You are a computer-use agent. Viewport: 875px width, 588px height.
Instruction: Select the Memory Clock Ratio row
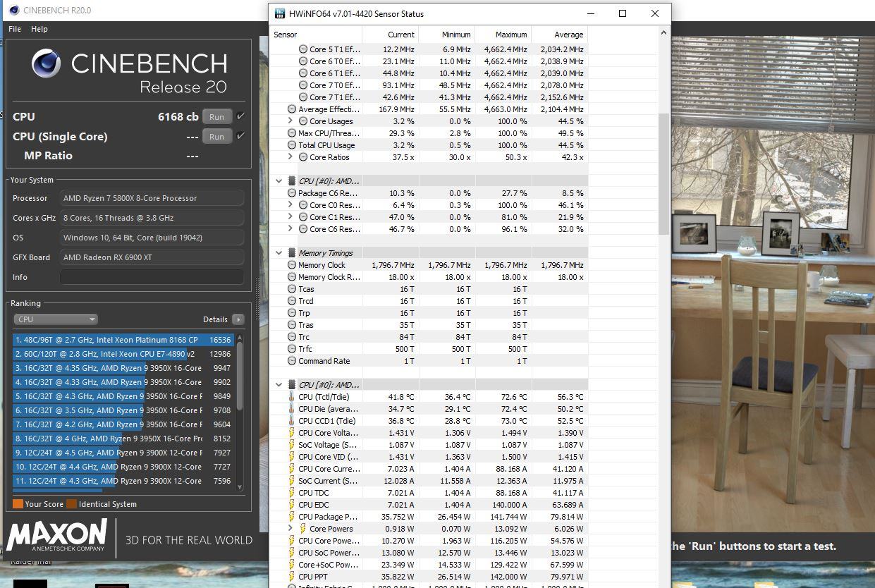pyautogui.click(x=429, y=277)
